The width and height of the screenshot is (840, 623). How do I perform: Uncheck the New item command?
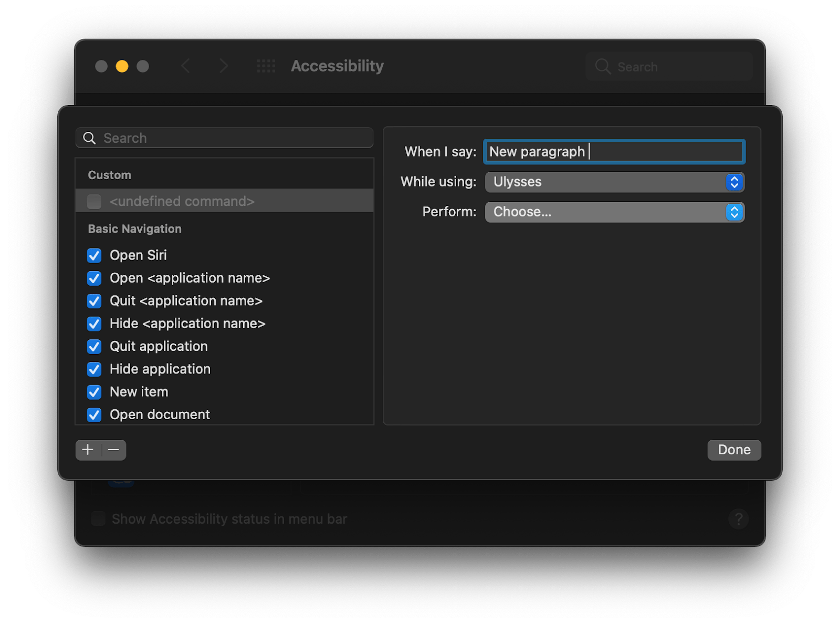(x=94, y=392)
